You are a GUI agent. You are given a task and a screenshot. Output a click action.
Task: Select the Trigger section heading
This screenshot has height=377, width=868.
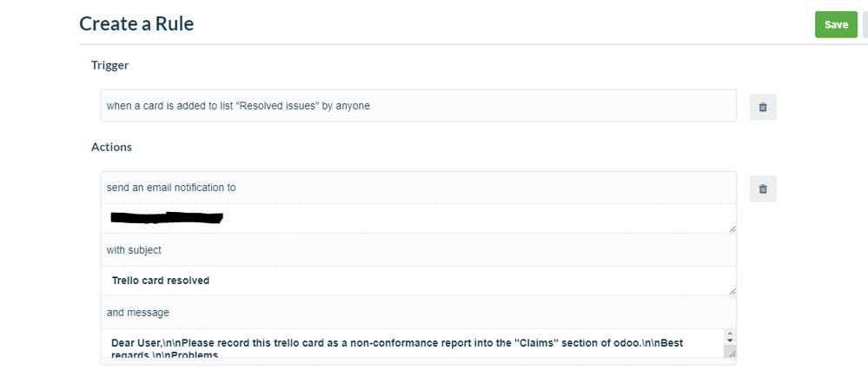tap(109, 65)
